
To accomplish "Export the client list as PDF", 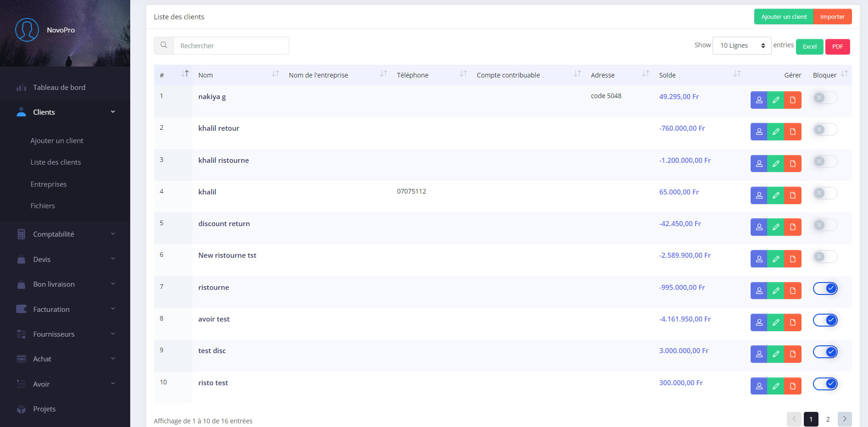I will pos(837,47).
